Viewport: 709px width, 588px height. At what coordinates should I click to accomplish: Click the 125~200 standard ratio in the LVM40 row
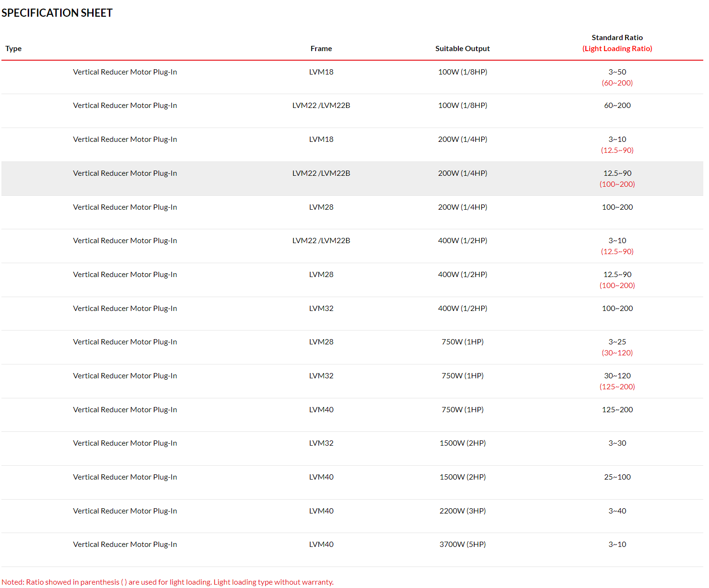pyautogui.click(x=617, y=410)
